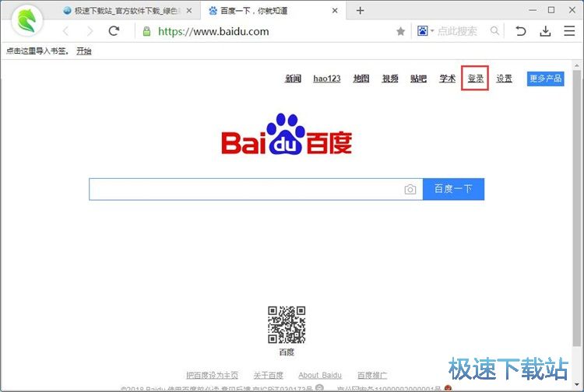Image resolution: width=584 pixels, height=392 pixels.
Task: Open the downloads icon
Action: pyautogui.click(x=545, y=31)
